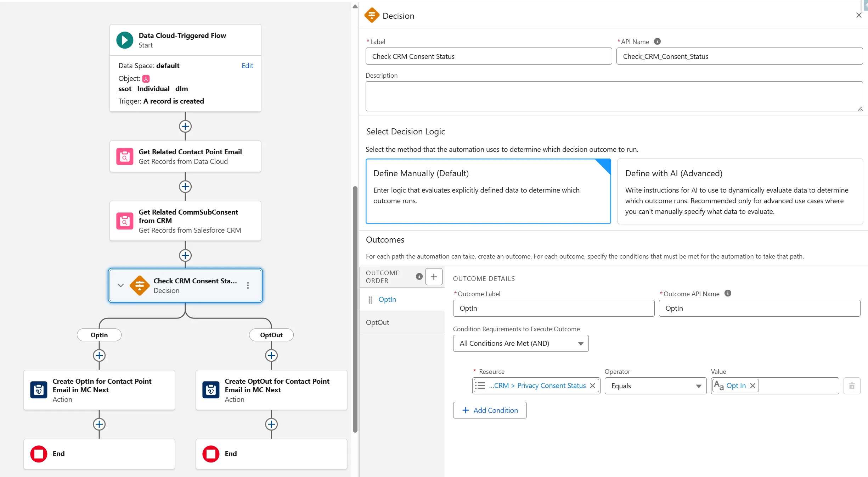868x477 pixels.
Task: Select the Create OptOut for Contact Point Email action
Action: click(x=271, y=390)
